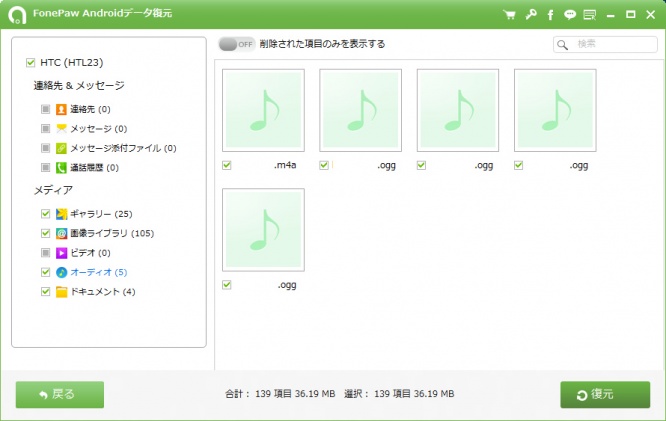Click the オーディオ blue music icon
The height and width of the screenshot is (421, 666).
coord(61,272)
